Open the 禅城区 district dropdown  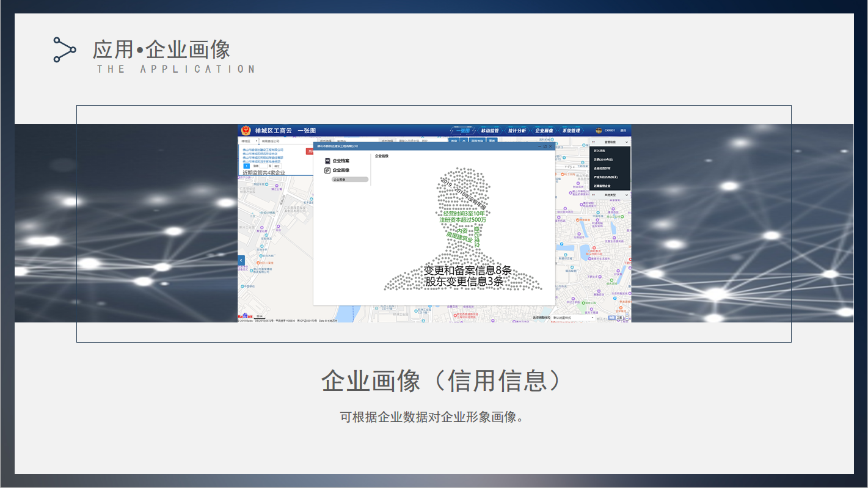coord(248,141)
